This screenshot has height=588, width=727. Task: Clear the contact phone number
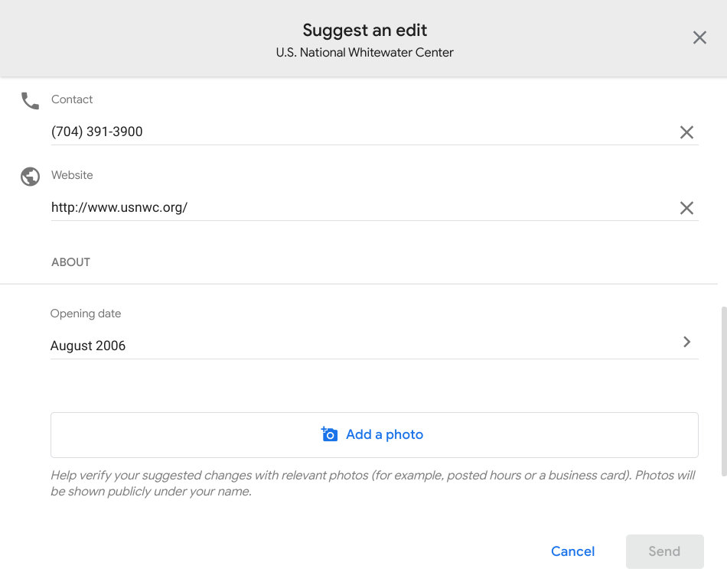click(x=686, y=132)
